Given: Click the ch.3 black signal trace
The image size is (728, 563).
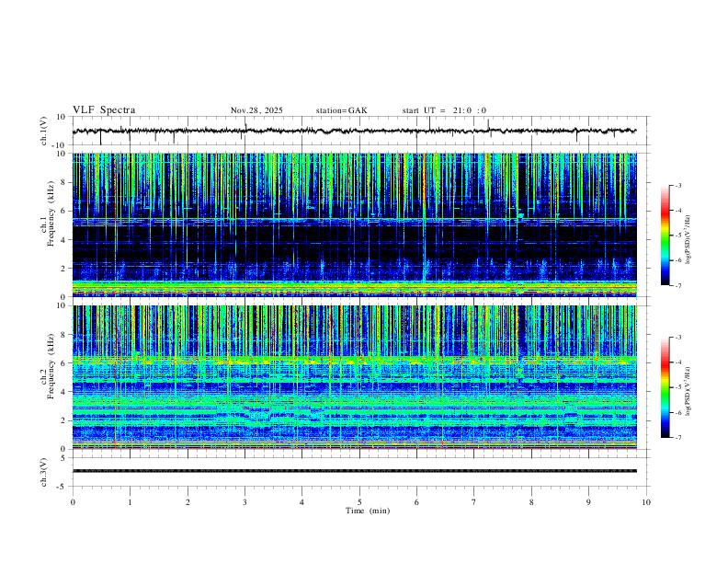Looking at the screenshot, I should [354, 471].
